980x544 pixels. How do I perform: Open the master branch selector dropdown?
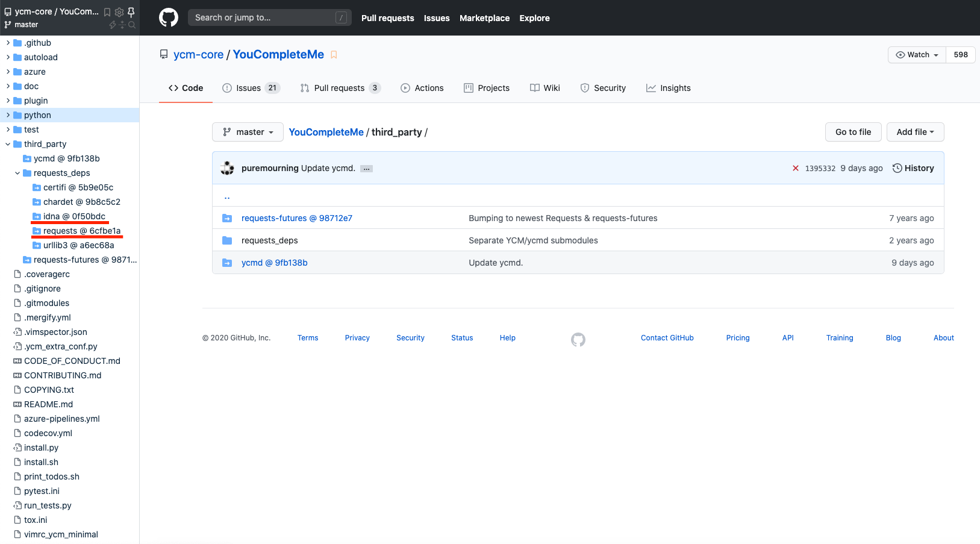coord(248,132)
